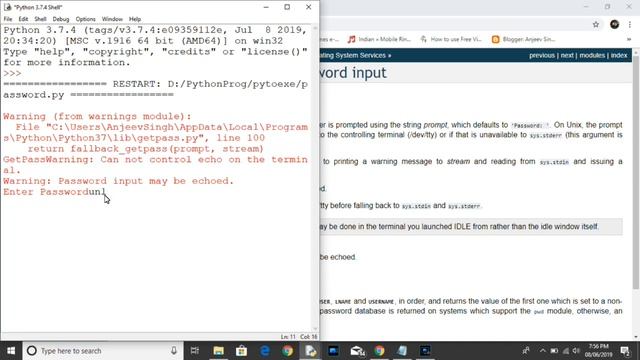This screenshot has width=640, height=360.
Task: Open the Help menu in Python Shell
Action: point(135,19)
